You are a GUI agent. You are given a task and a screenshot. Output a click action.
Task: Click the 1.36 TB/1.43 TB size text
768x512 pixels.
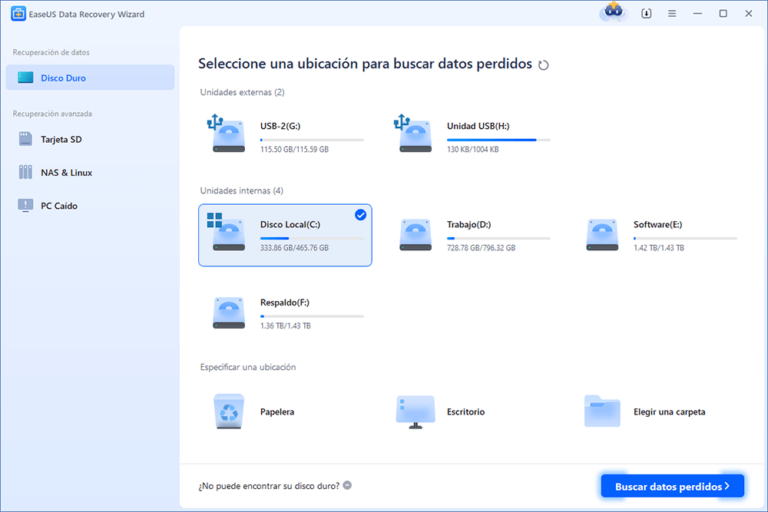[x=286, y=326]
